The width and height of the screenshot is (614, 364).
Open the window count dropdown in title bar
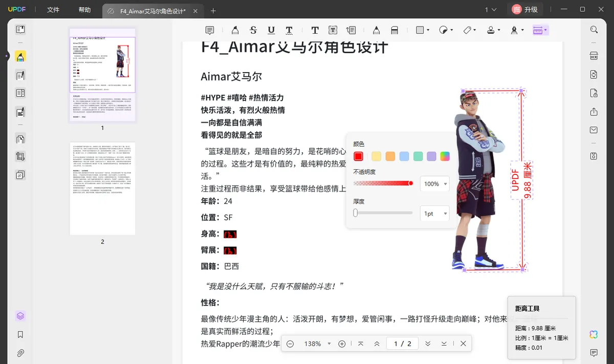pos(491,10)
